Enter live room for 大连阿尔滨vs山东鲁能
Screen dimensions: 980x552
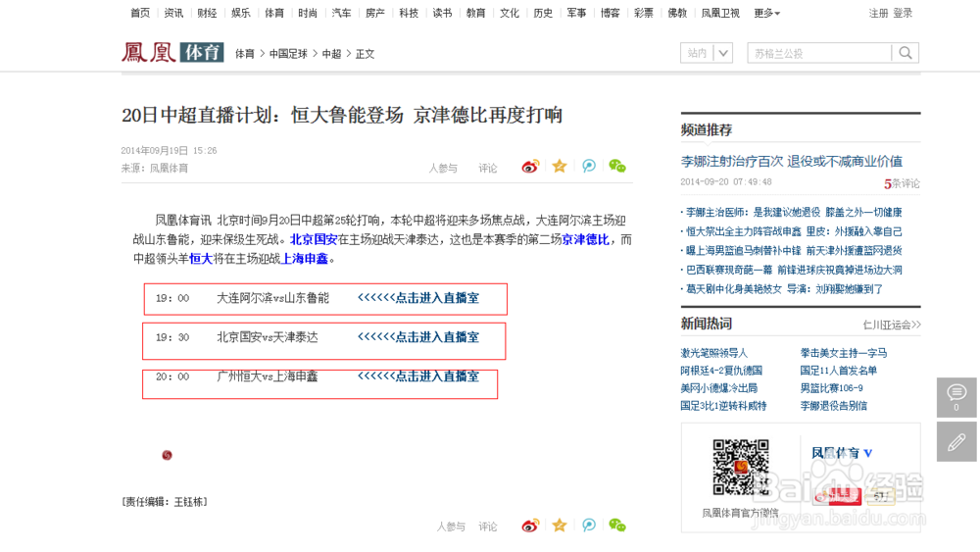pos(418,298)
